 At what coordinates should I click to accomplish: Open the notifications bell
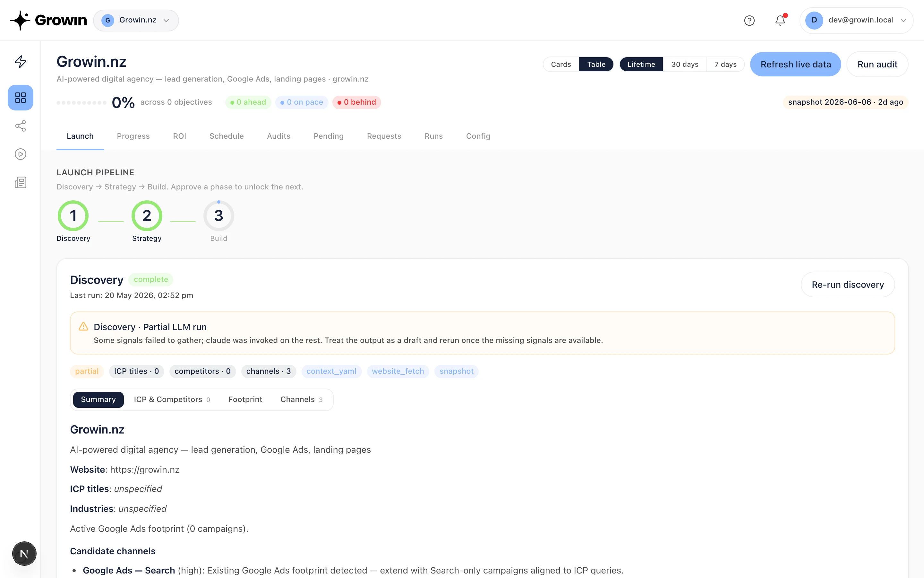click(780, 20)
